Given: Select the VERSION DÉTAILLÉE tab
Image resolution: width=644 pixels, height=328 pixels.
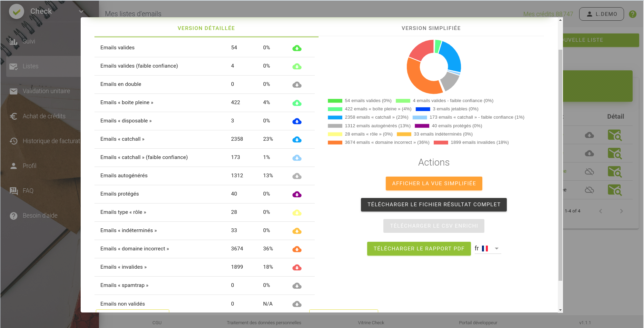Looking at the screenshot, I should tap(206, 28).
